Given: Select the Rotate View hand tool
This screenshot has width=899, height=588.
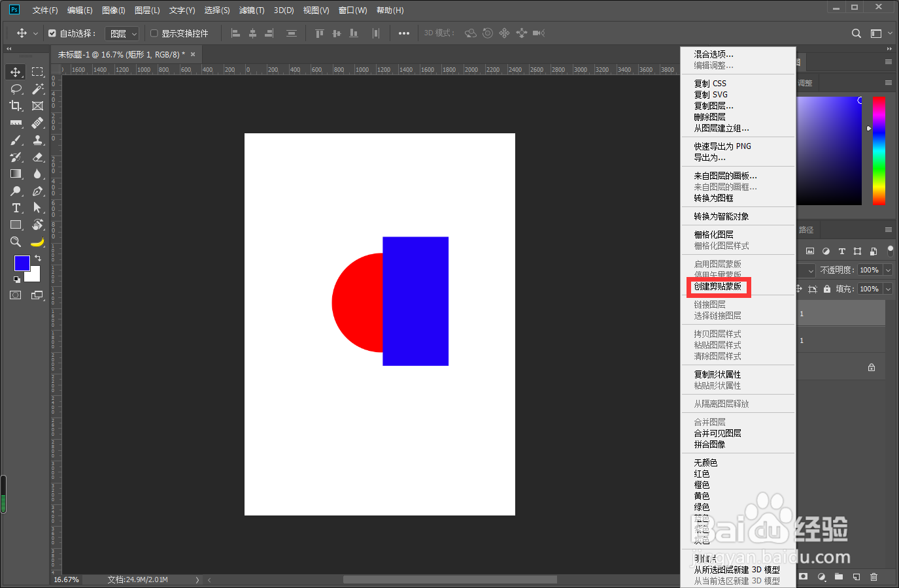Looking at the screenshot, I should [37, 225].
